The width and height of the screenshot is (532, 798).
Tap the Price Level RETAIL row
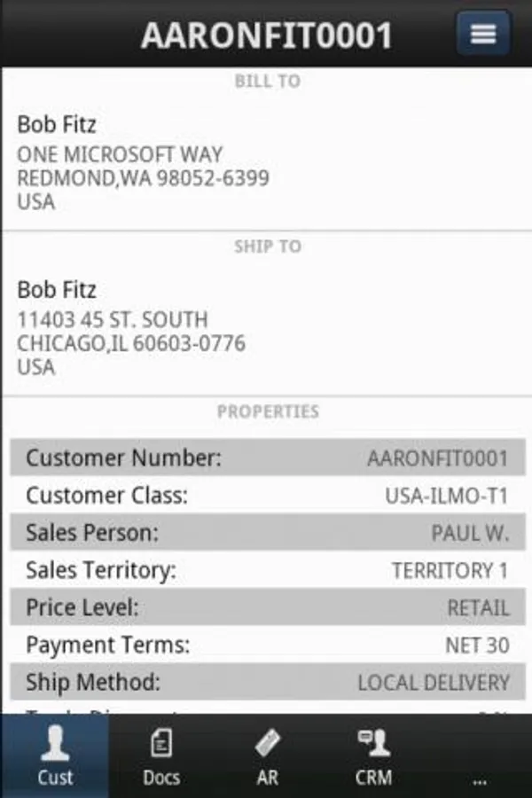[x=266, y=607]
